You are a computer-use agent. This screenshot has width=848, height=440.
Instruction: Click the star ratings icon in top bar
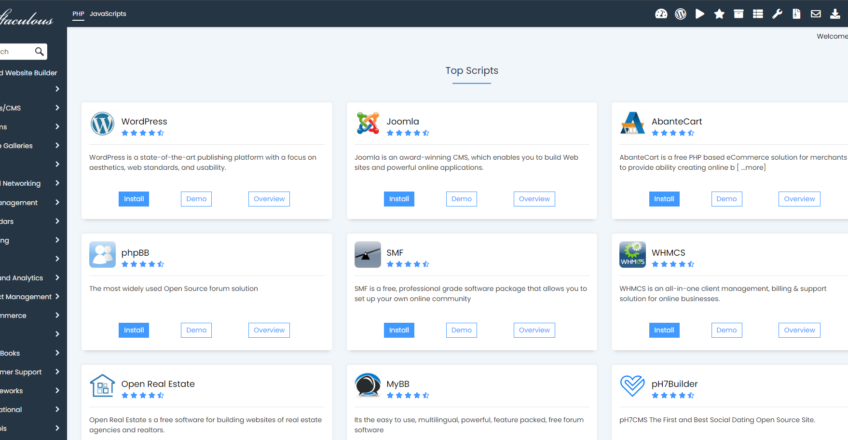[x=719, y=14]
